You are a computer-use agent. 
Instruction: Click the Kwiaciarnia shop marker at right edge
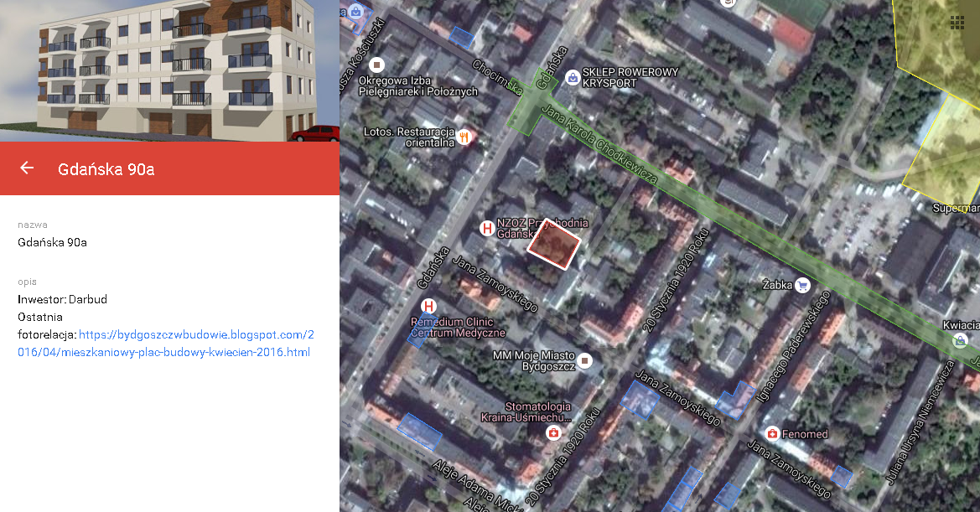tap(959, 341)
